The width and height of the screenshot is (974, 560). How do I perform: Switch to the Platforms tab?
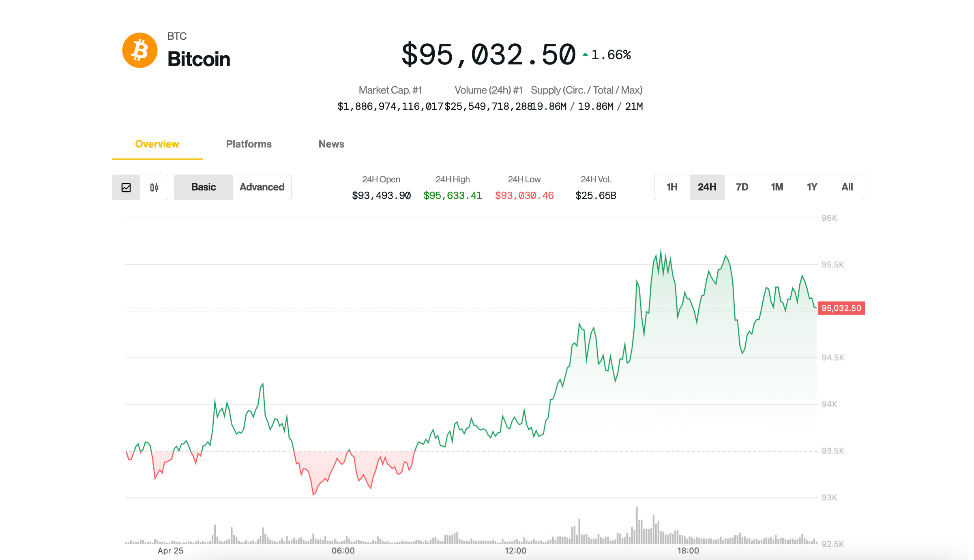tap(249, 144)
